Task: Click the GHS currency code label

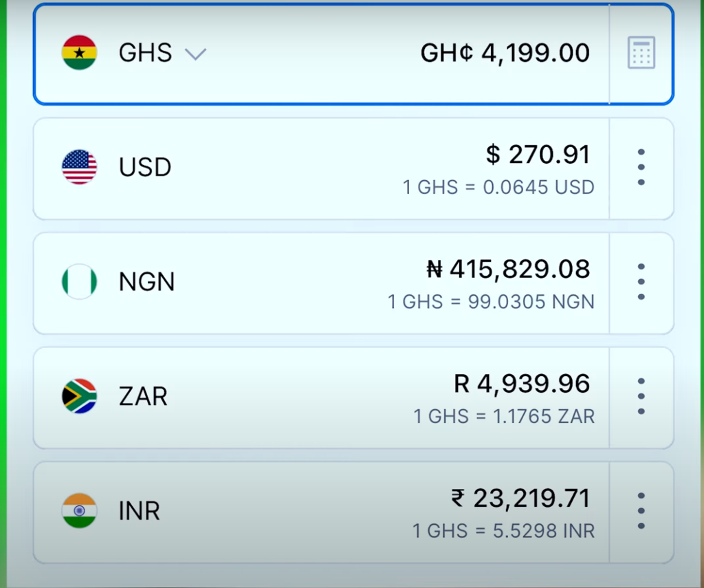Action: [146, 52]
